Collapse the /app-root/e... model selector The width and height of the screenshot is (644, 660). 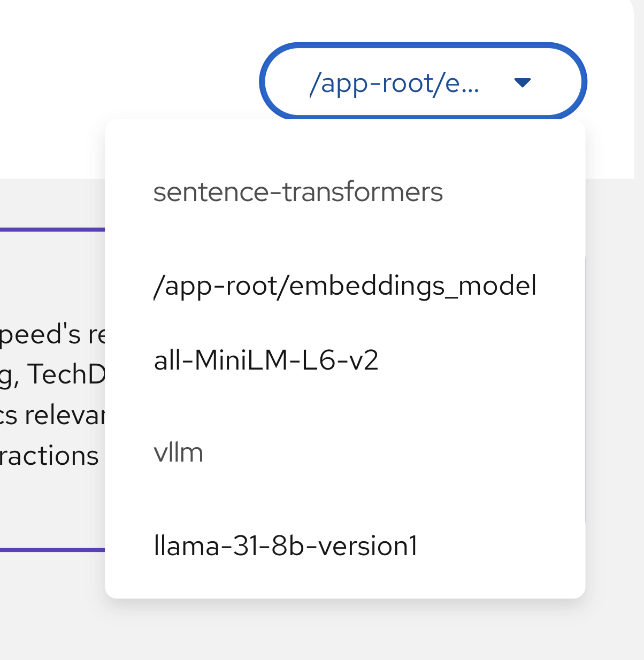click(423, 82)
